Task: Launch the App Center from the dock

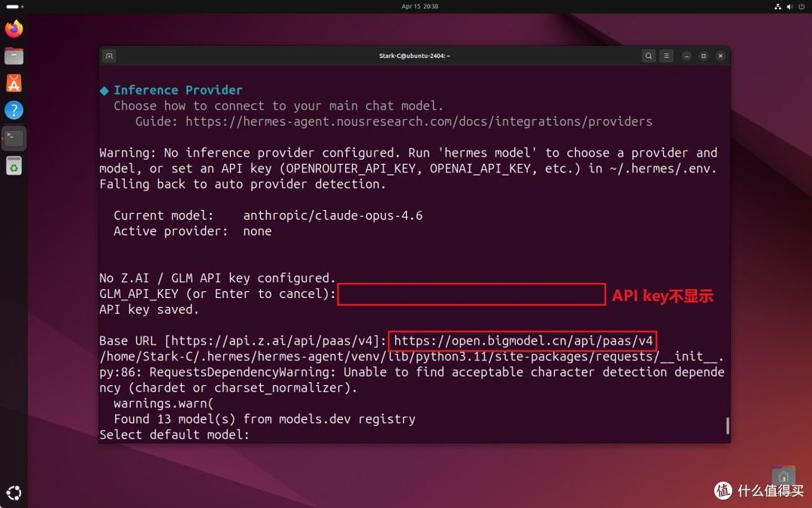Action: click(14, 83)
